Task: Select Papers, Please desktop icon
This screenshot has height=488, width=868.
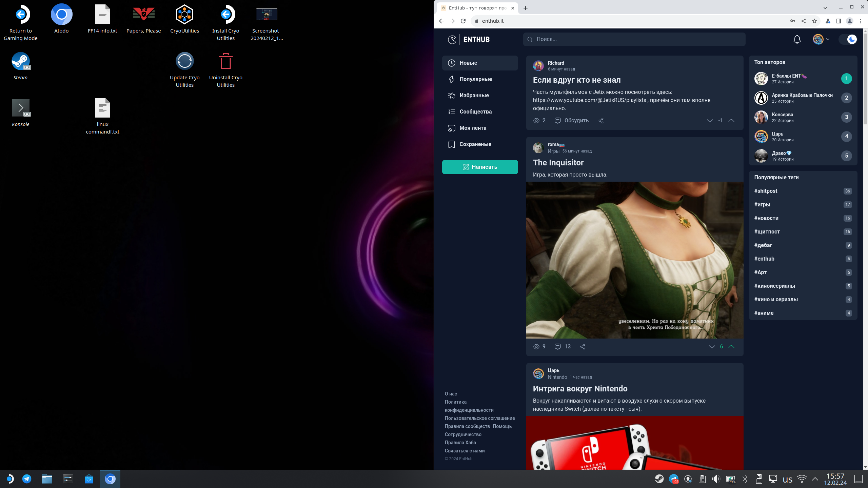Action: tap(144, 19)
